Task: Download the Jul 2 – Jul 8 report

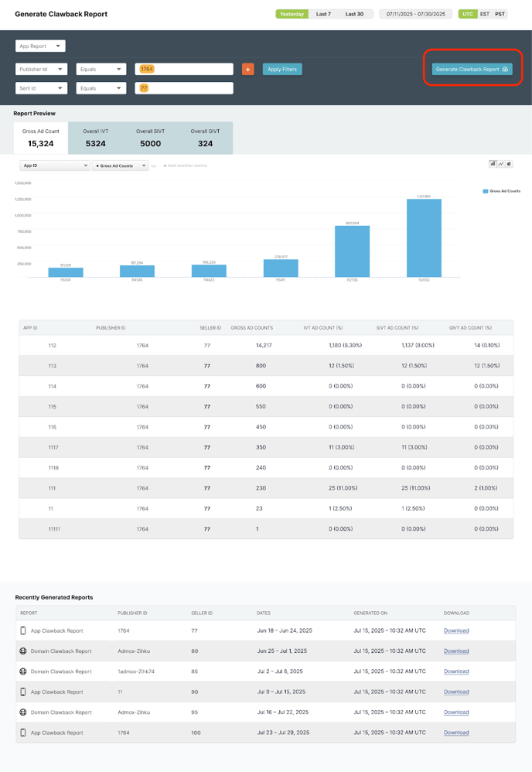Action: click(456, 671)
